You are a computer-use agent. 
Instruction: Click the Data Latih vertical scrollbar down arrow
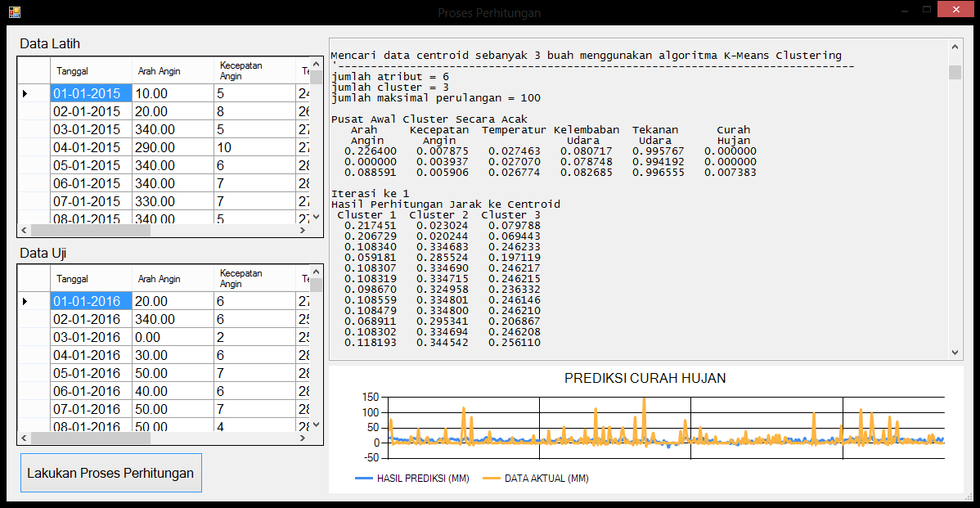(x=317, y=218)
